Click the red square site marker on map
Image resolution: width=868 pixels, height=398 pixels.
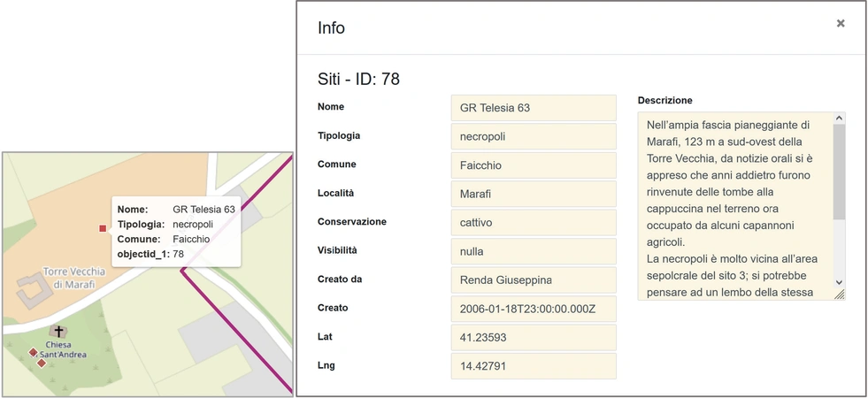103,228
